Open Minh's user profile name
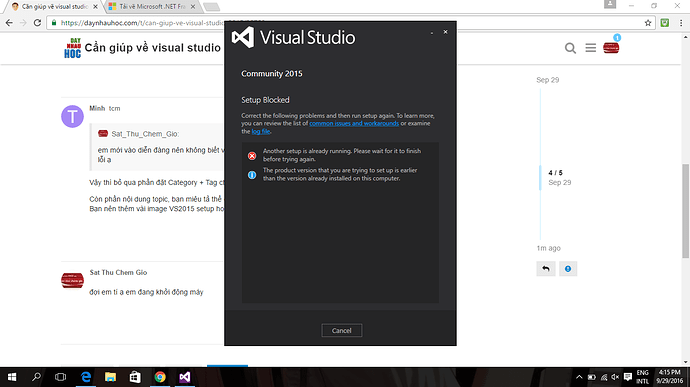This screenshot has height=387, width=690. 97,108
